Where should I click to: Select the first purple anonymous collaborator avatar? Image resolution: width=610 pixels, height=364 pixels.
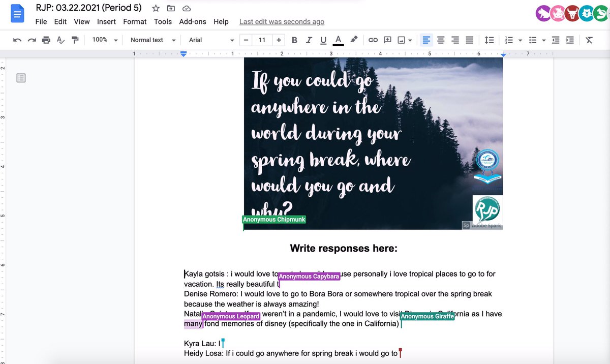[x=543, y=13]
